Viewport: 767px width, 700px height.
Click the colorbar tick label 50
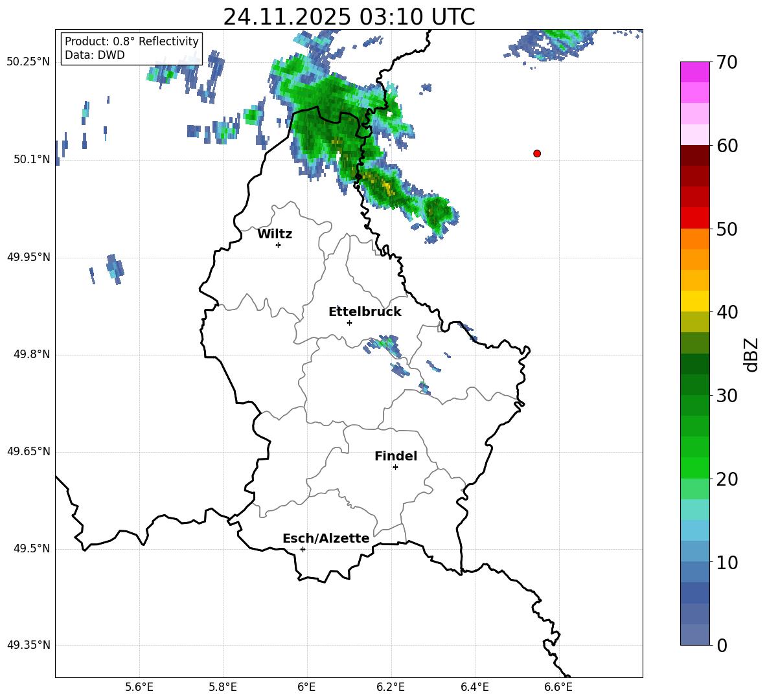pyautogui.click(x=727, y=229)
